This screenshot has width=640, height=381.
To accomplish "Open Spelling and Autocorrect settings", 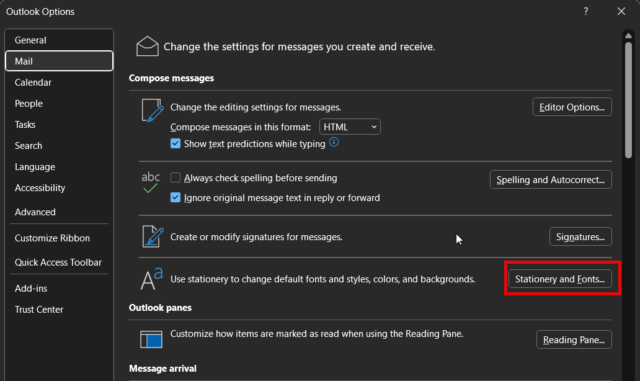I will coord(551,180).
